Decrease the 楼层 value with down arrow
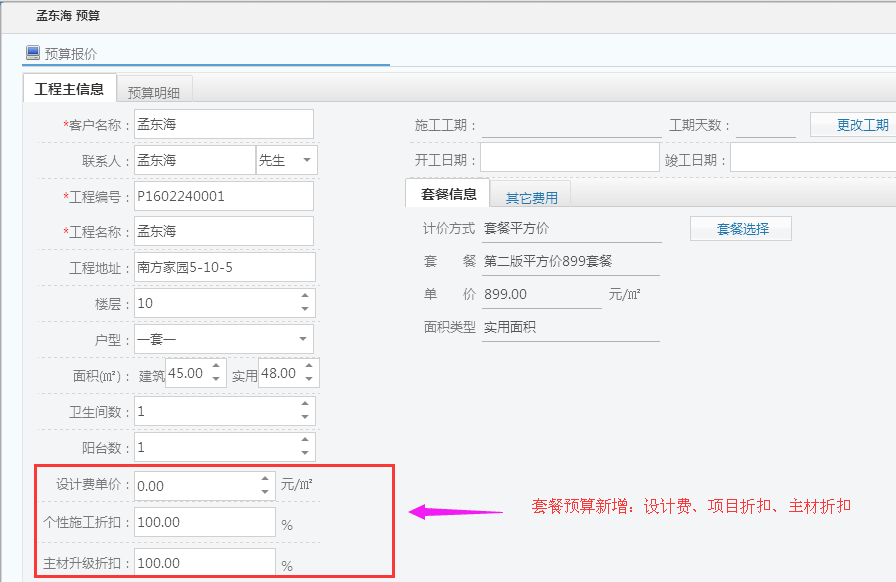 coord(305,309)
